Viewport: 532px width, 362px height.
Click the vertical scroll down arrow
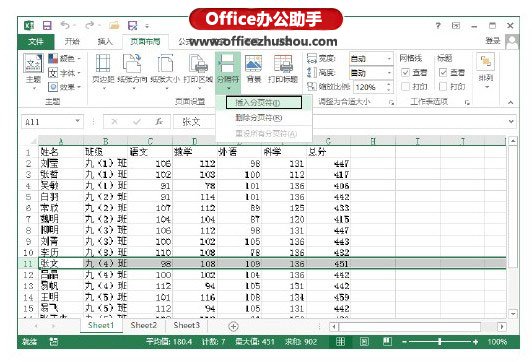[513, 313]
